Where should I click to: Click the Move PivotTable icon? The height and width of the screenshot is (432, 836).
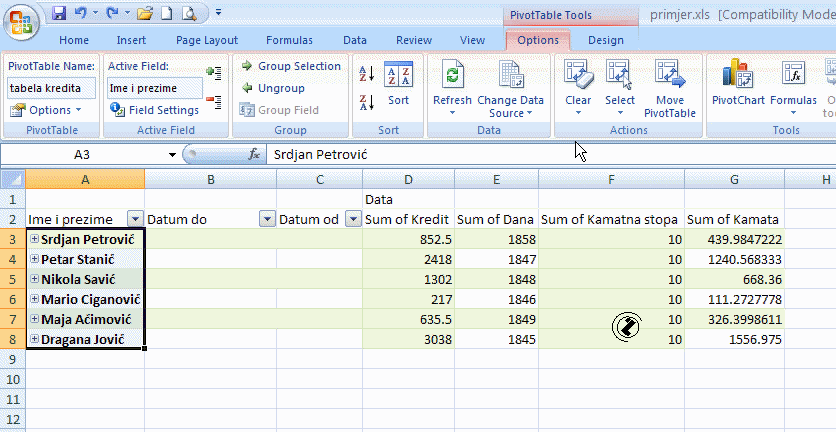[x=669, y=83]
